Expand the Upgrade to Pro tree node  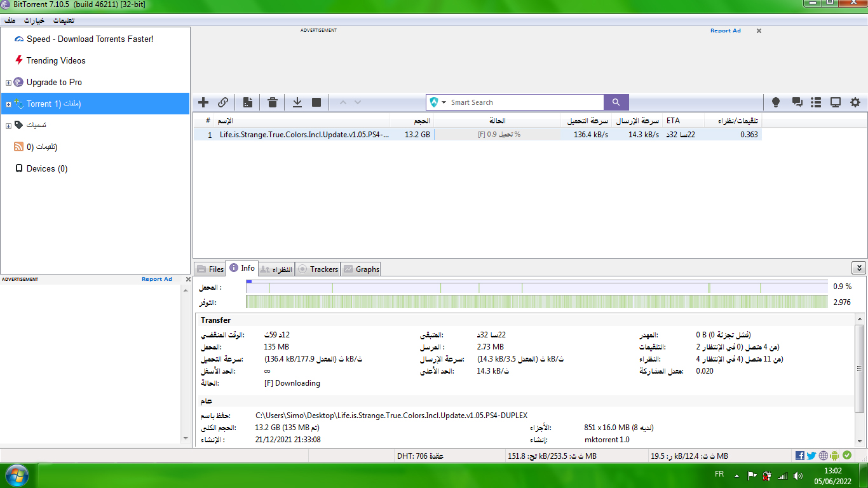8,83
